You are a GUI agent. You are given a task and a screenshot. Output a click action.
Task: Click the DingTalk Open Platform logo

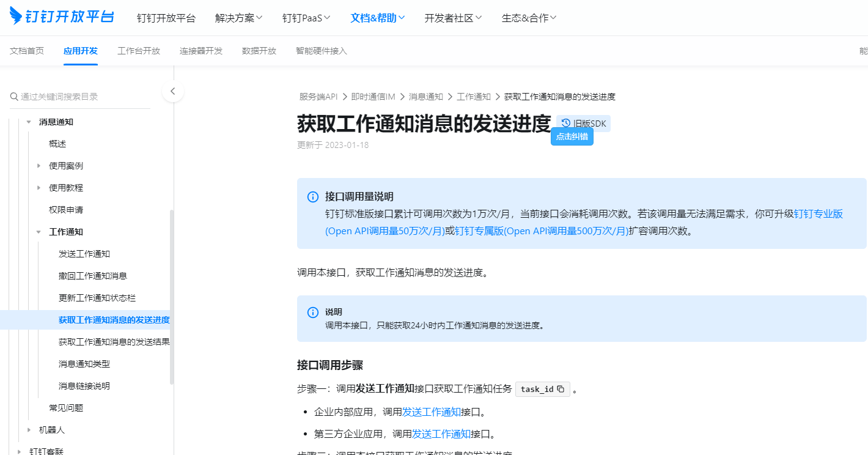(x=62, y=17)
